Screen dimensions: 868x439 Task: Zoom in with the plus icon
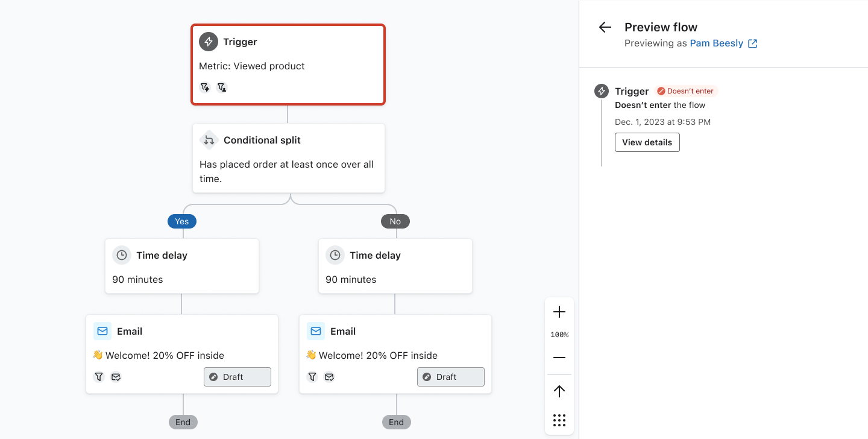click(559, 312)
